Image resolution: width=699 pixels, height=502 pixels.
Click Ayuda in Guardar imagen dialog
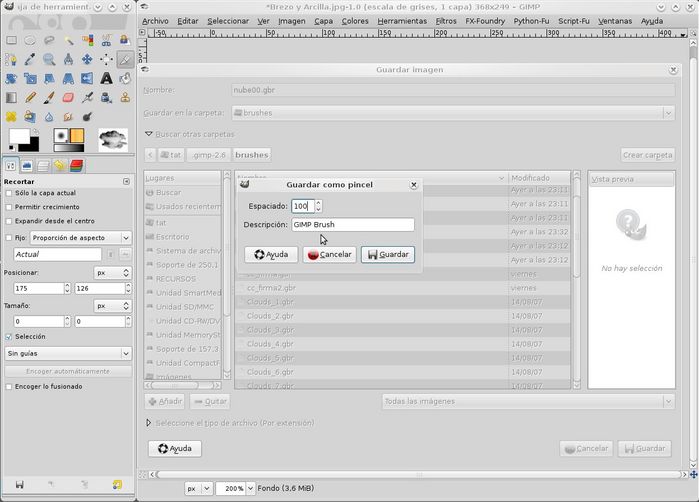pos(175,449)
